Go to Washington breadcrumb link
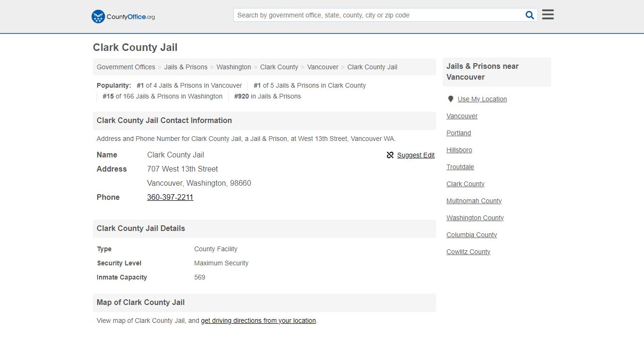This screenshot has width=644, height=362. point(234,67)
